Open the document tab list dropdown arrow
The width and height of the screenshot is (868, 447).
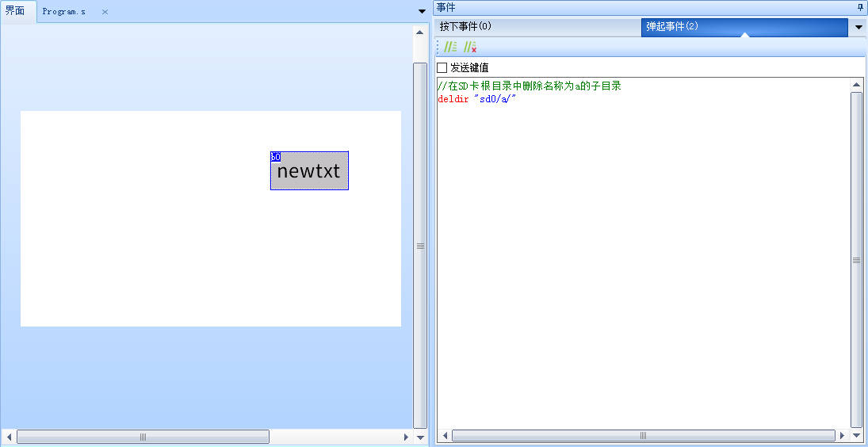[421, 11]
